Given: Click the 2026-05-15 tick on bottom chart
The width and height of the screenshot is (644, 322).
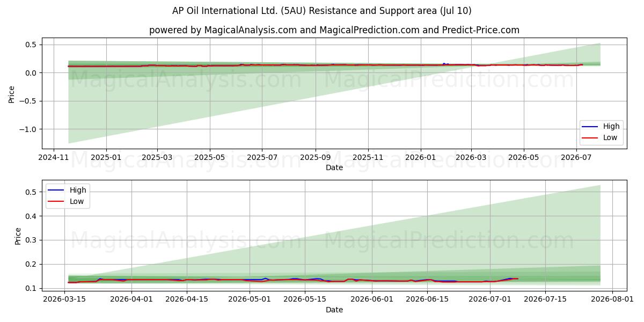Looking at the screenshot, I should [305, 299].
